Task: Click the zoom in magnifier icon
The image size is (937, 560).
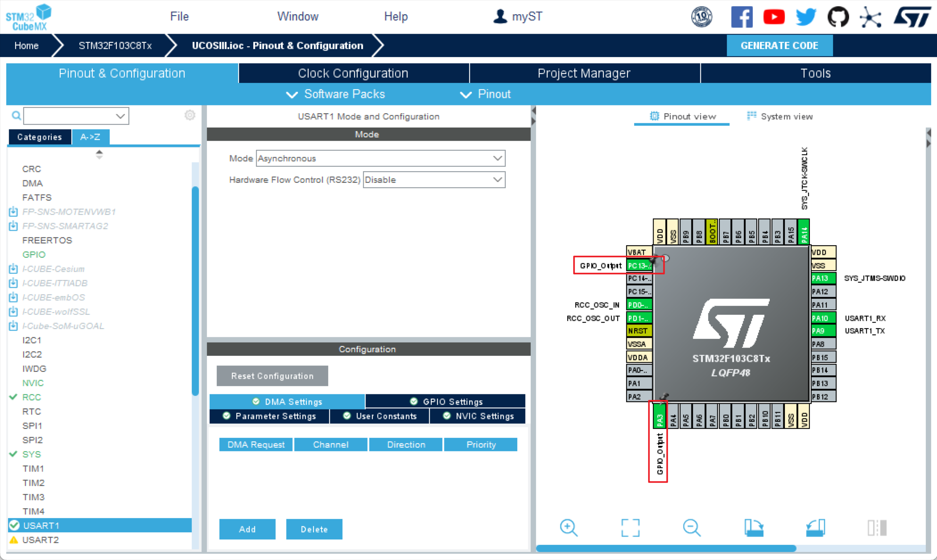Action: (x=568, y=528)
